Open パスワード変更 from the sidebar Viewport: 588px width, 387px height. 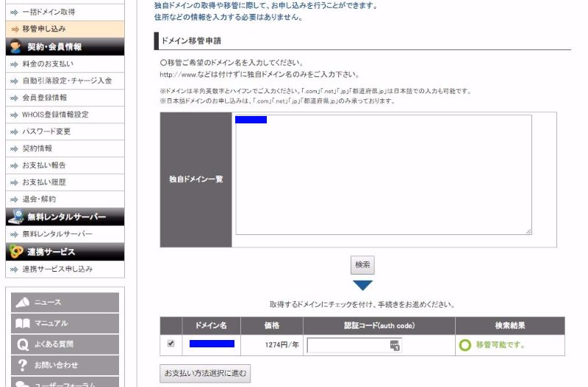click(46, 131)
